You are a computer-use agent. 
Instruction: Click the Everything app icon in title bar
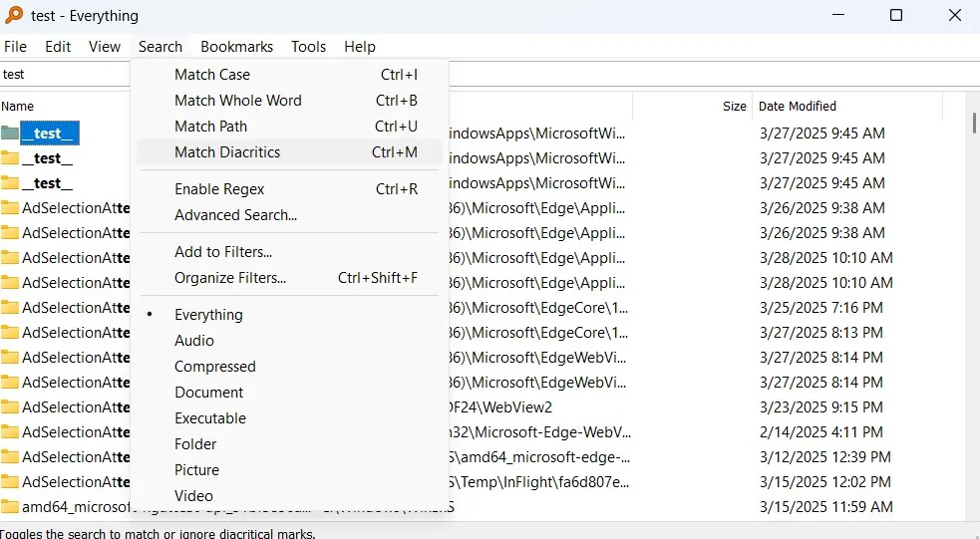(14, 16)
